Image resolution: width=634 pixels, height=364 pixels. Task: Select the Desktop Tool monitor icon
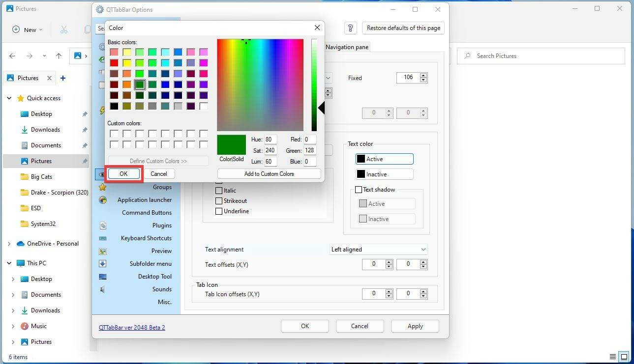click(102, 276)
